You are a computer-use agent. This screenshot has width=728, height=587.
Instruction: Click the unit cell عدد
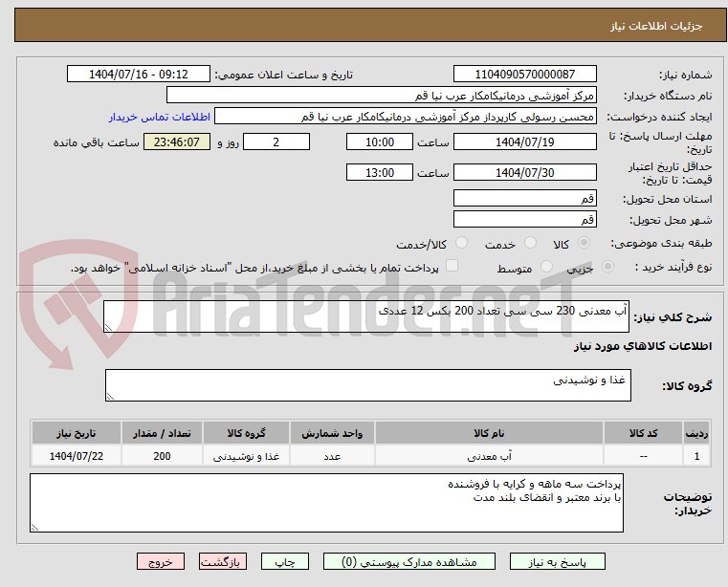pyautogui.click(x=332, y=456)
